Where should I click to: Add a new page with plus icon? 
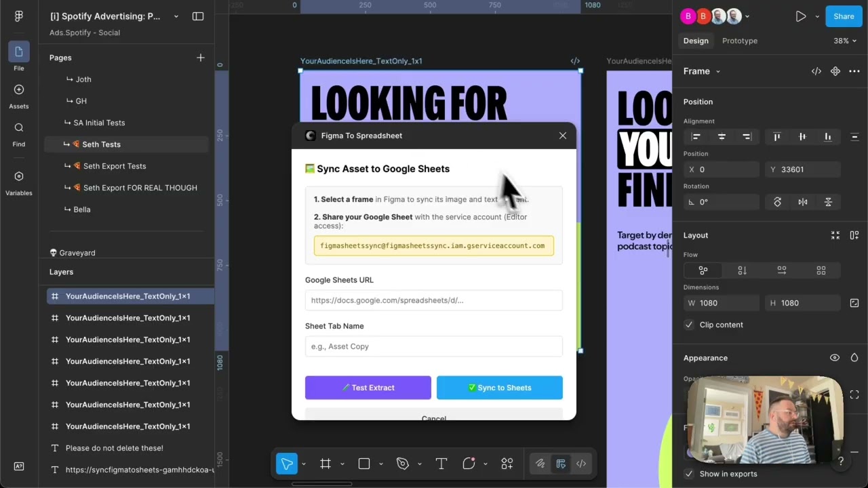click(x=200, y=58)
